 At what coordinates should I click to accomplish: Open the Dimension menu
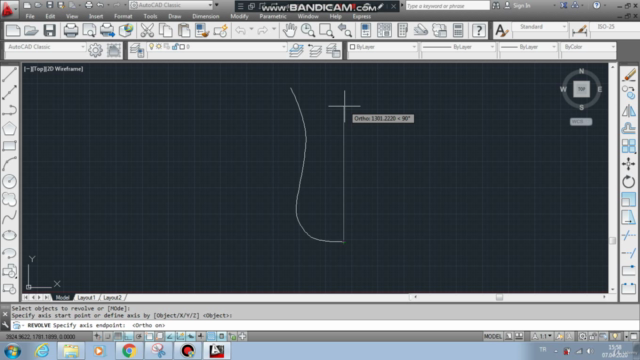[x=206, y=16]
